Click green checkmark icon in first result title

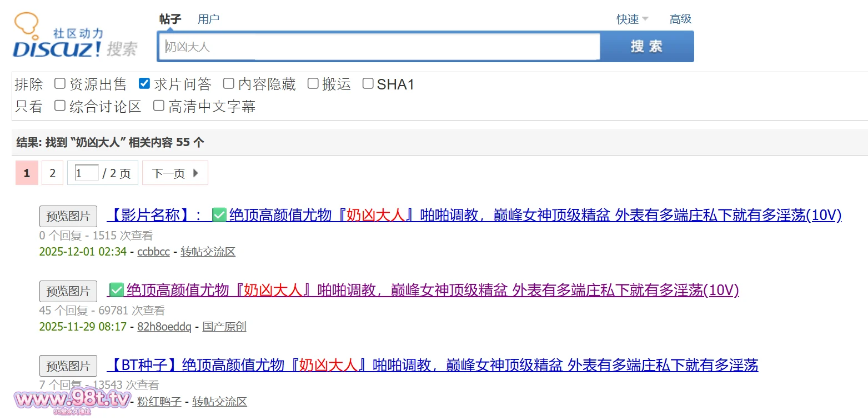click(219, 215)
